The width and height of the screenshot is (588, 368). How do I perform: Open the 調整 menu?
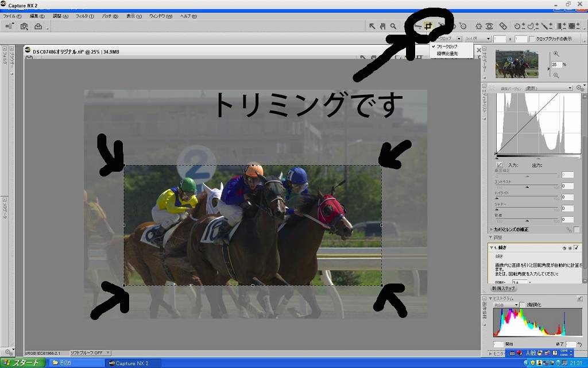(x=60, y=16)
